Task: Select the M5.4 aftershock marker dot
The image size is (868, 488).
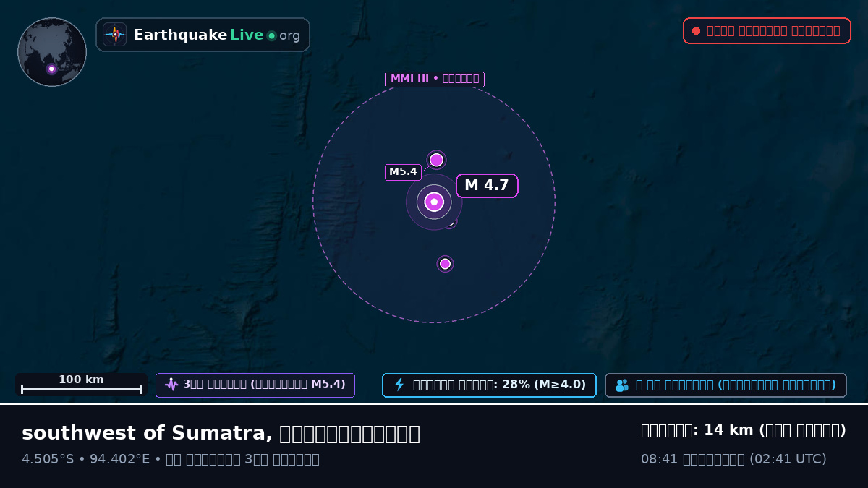Action: coord(436,160)
